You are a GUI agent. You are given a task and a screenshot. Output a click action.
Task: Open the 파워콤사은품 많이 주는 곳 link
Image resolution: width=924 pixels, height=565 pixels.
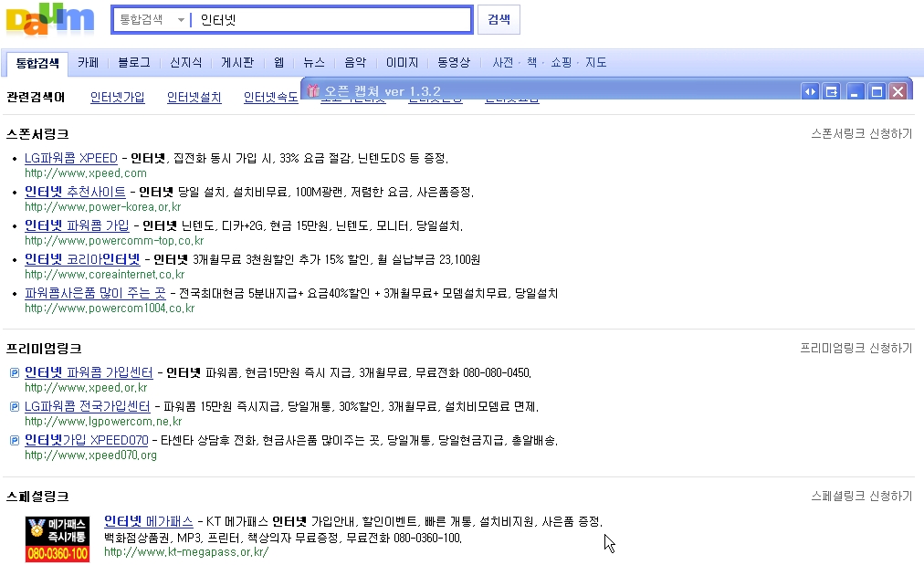(x=95, y=293)
